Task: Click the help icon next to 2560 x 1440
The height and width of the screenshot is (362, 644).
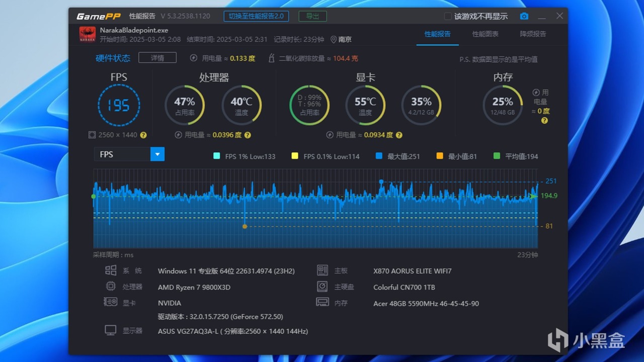Action: [143, 135]
